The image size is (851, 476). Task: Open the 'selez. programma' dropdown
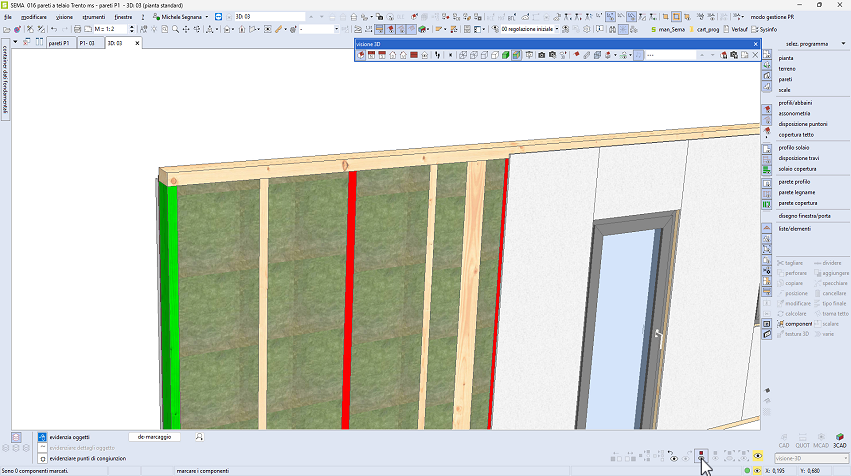pyautogui.click(x=805, y=45)
